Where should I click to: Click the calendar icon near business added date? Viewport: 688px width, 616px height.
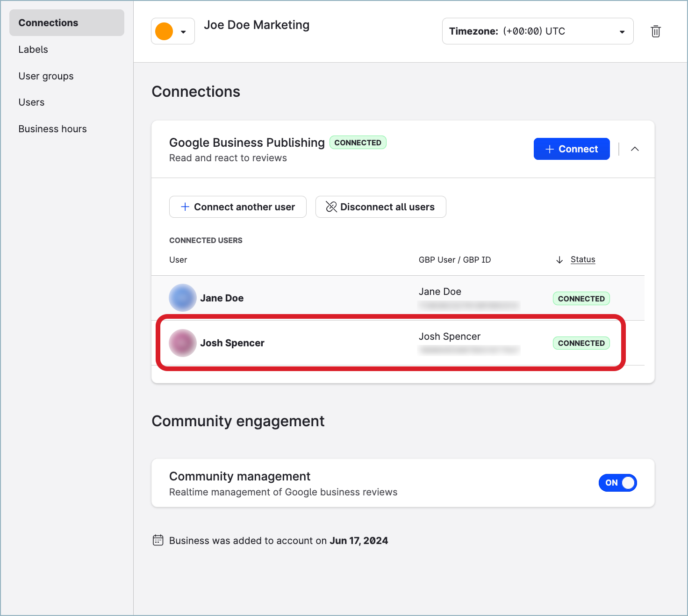(x=158, y=540)
